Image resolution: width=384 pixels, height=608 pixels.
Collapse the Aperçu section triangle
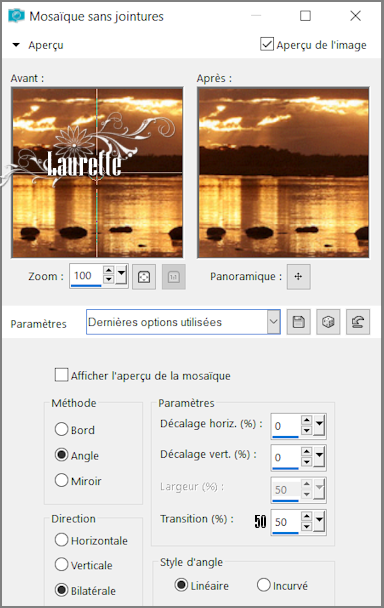pos(16,45)
